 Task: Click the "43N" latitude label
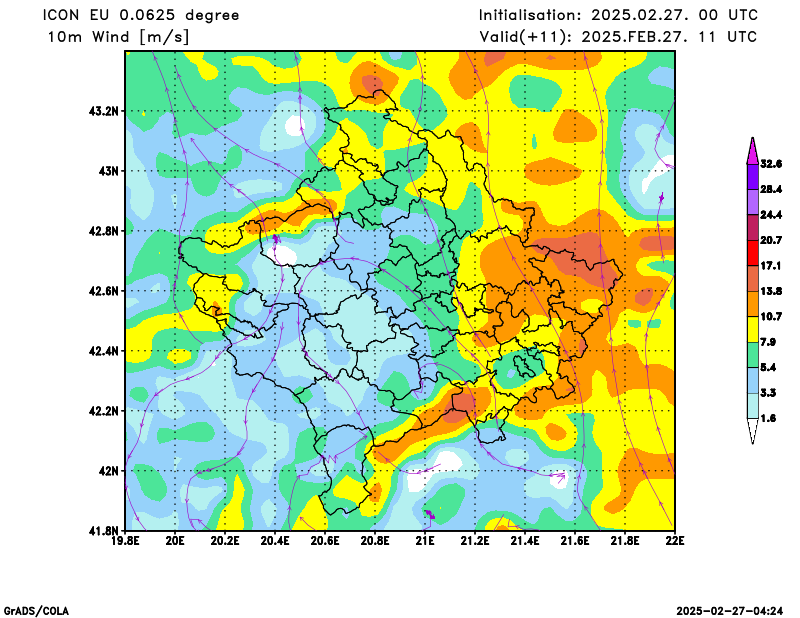coord(108,170)
